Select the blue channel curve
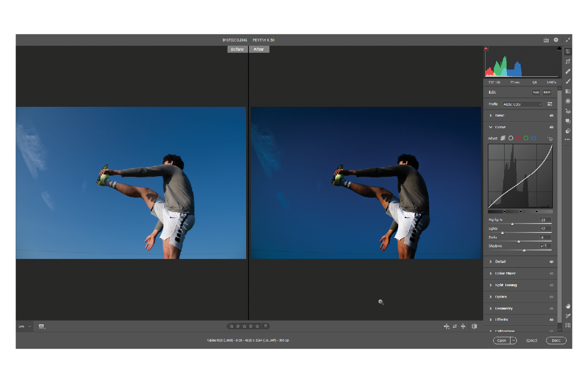This screenshot has height=383, width=588. tap(534, 139)
